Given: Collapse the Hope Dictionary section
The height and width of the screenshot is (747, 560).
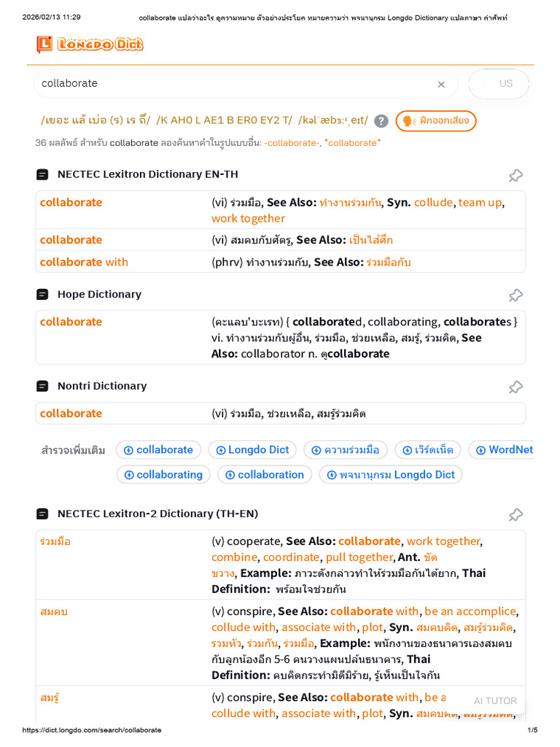Looking at the screenshot, I should [42, 295].
